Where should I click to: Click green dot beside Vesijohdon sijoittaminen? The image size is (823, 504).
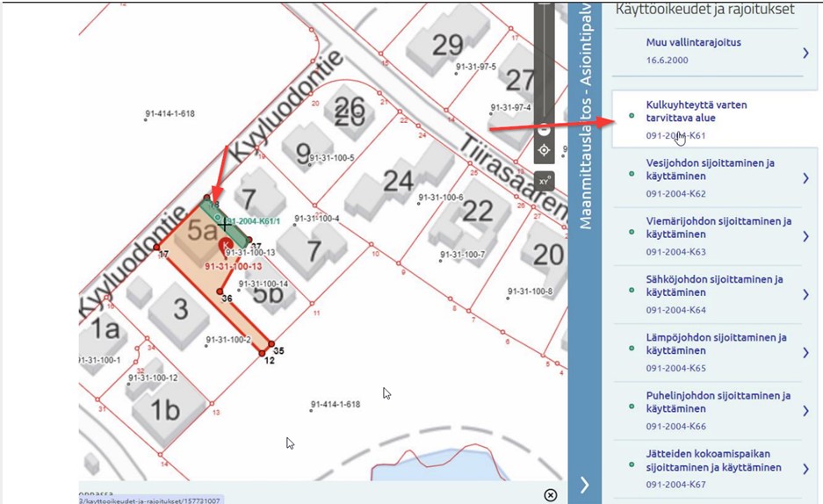tap(632, 173)
